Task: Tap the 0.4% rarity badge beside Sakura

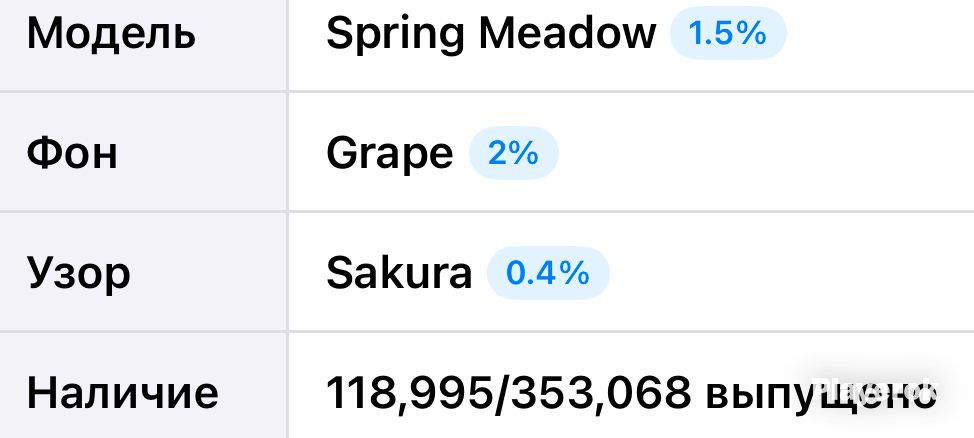Action: pos(548,273)
